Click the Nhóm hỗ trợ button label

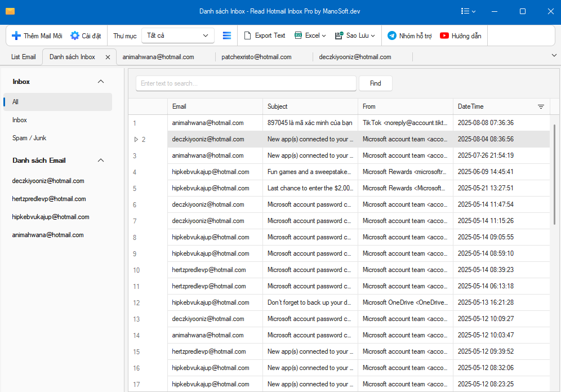pos(415,36)
